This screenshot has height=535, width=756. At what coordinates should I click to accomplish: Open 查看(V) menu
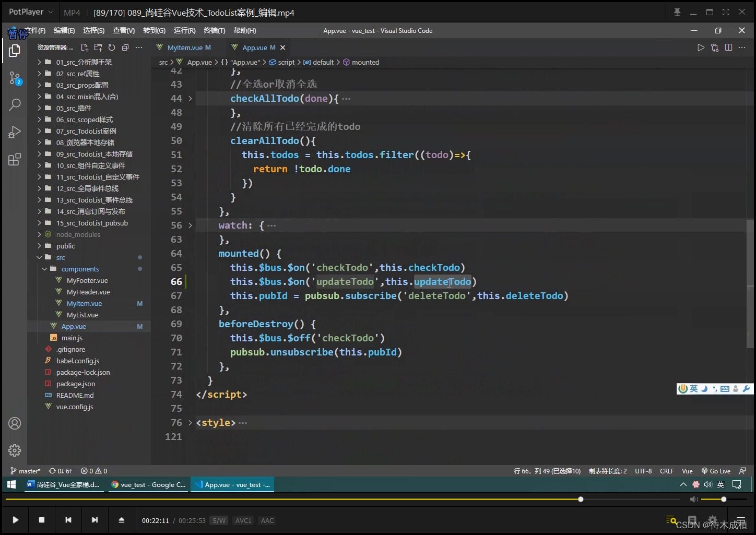pos(124,31)
